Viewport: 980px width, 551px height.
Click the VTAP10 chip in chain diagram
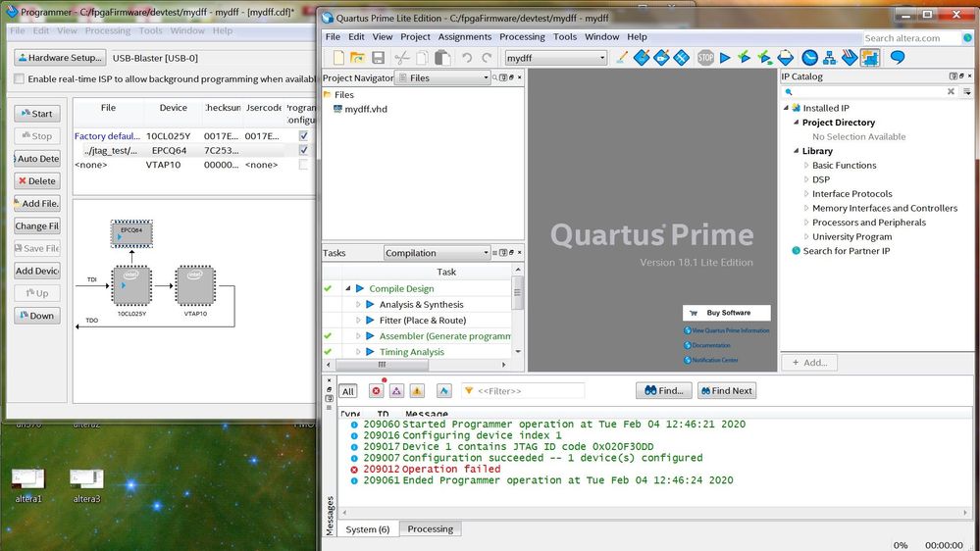[x=195, y=285]
